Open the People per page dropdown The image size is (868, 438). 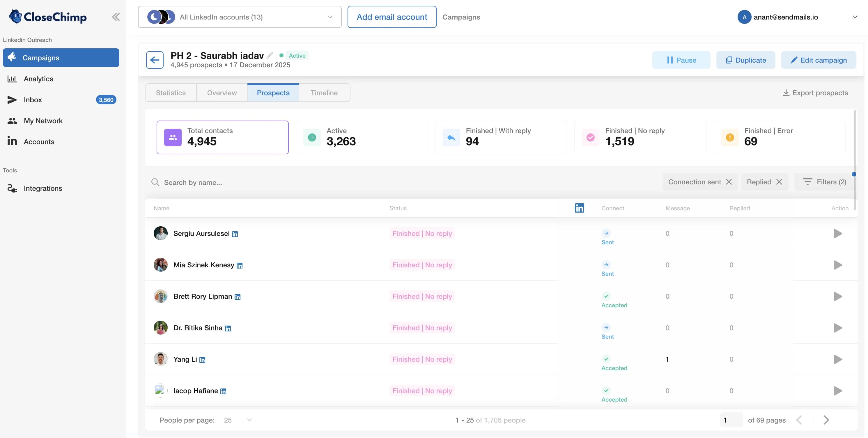click(x=249, y=420)
